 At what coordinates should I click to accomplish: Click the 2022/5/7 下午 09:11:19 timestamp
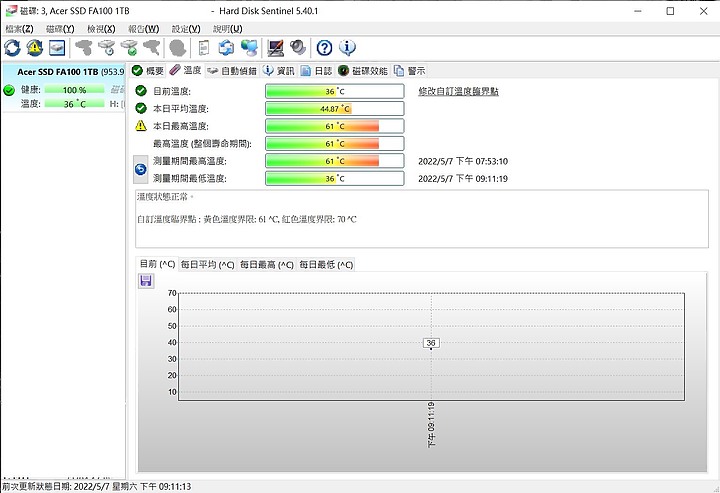pos(463,179)
